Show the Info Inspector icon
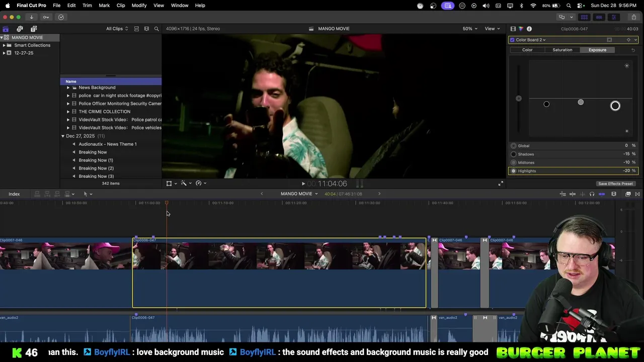Screen dimensions: 644x362 click(529, 29)
